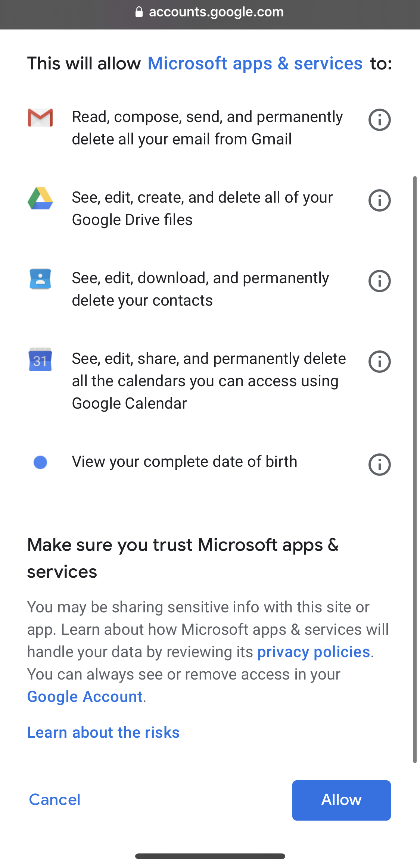The image size is (420, 868).
Task: Show details for Google Calendar permission
Action: (379, 362)
